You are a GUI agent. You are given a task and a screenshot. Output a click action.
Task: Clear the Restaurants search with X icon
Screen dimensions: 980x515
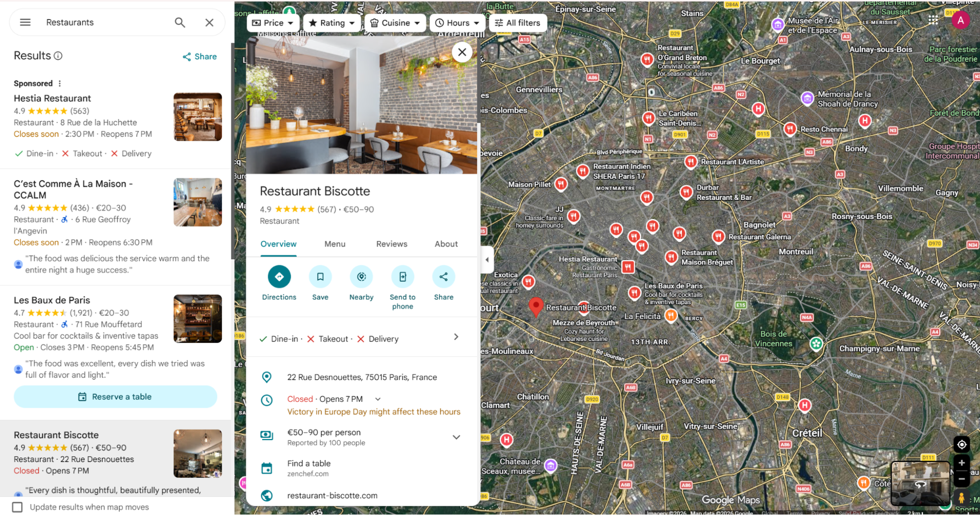[209, 23]
